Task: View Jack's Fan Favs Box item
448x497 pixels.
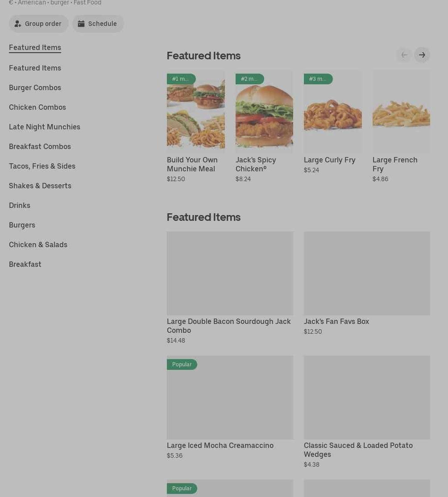Action: pos(367,273)
